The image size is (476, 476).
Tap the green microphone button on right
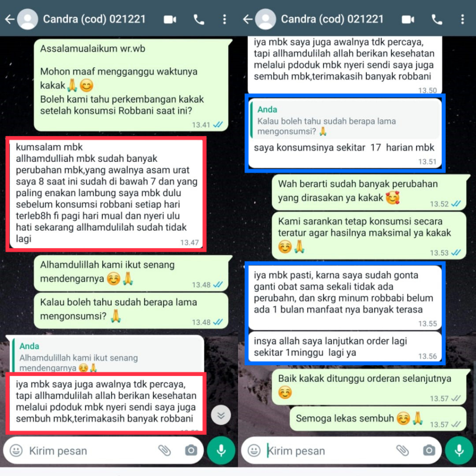point(459,450)
